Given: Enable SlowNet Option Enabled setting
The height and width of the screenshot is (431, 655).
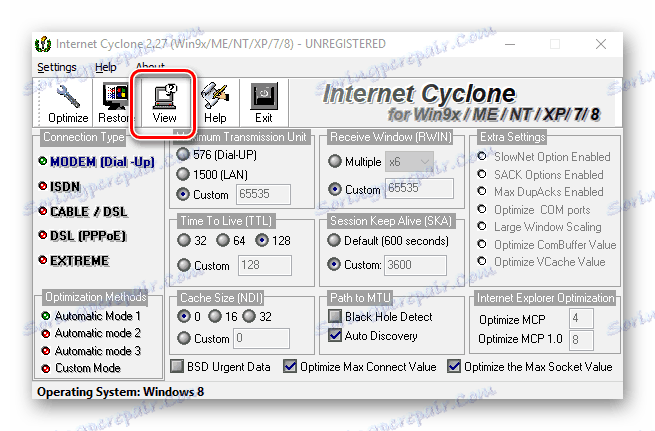Looking at the screenshot, I should point(482,156).
